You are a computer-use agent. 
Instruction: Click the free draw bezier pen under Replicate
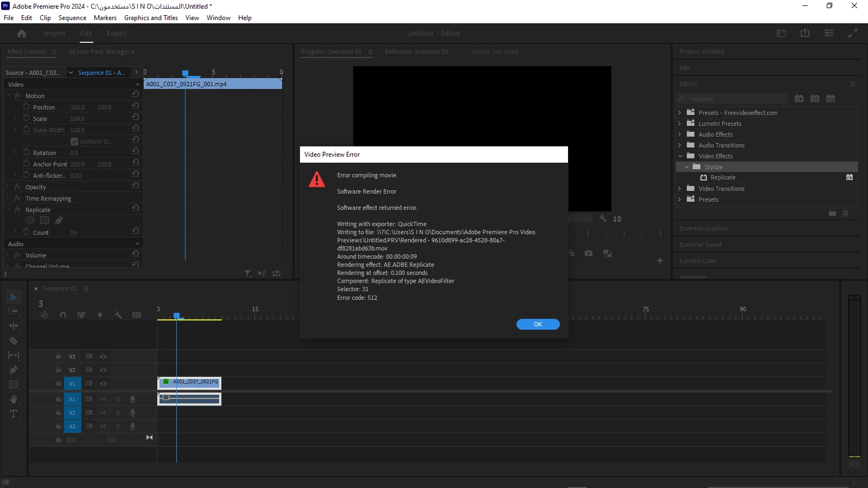click(x=59, y=220)
